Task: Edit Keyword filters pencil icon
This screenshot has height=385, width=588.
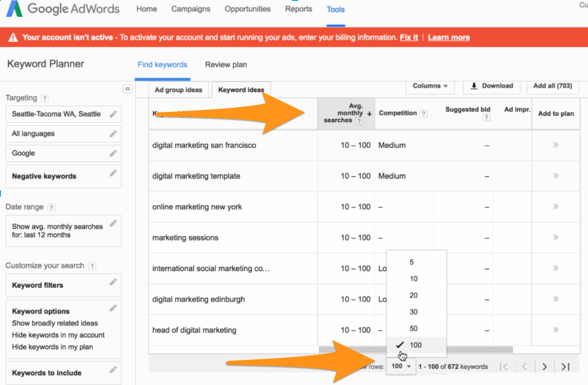Action: pos(113,282)
